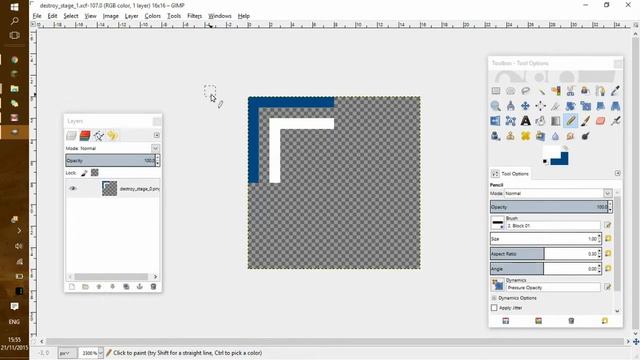Select the Pencil tool
The image size is (640, 360).
[x=571, y=121]
